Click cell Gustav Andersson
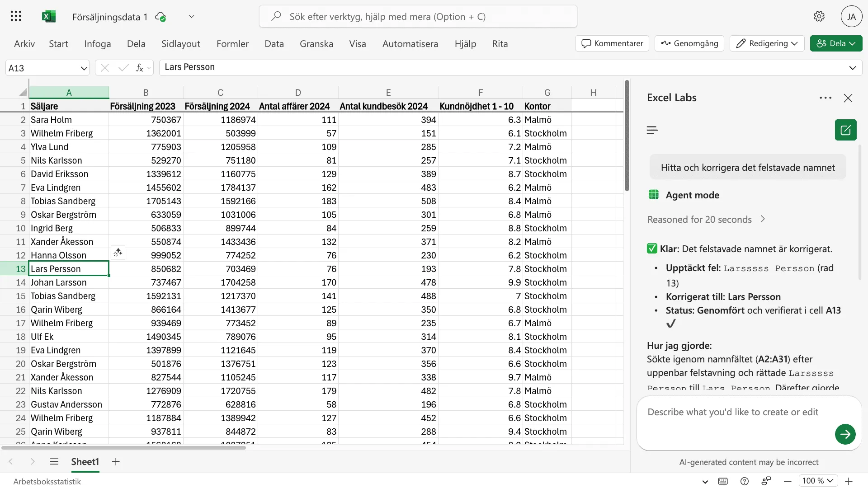The width and height of the screenshot is (868, 488). coord(69,404)
